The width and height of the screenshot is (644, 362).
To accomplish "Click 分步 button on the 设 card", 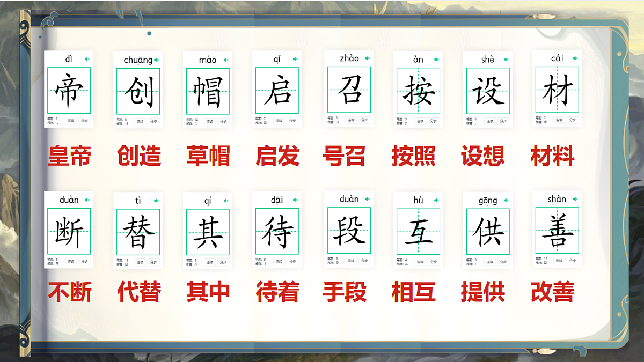I will pos(503,121).
